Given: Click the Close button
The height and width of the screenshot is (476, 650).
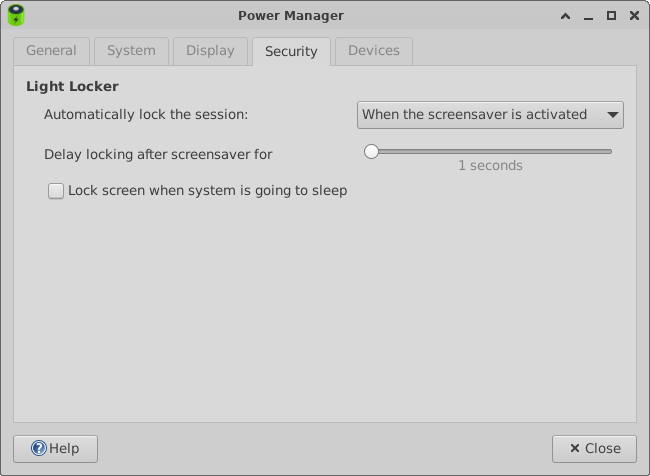Looking at the screenshot, I should [x=594, y=449].
